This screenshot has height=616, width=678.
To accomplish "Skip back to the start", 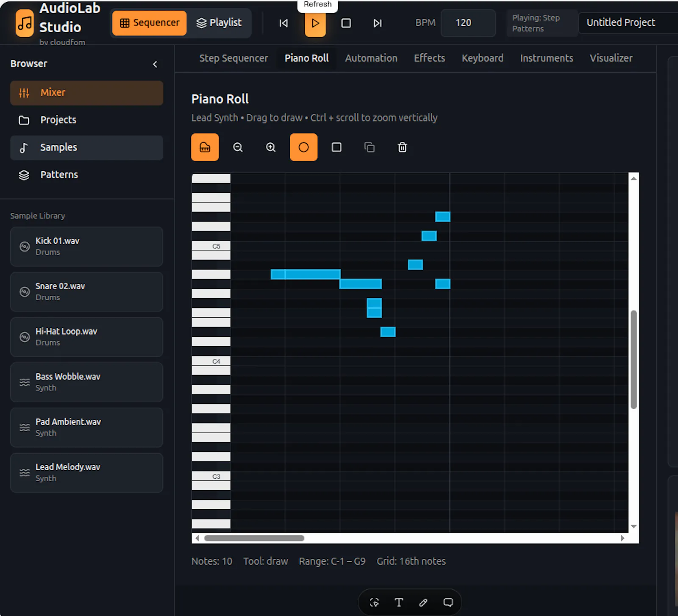I will [x=283, y=23].
